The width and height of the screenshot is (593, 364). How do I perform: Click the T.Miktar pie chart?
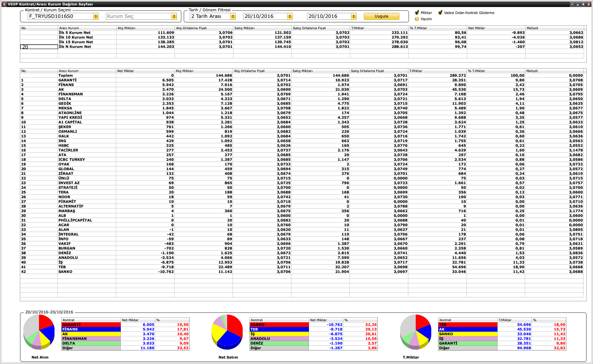(416, 332)
